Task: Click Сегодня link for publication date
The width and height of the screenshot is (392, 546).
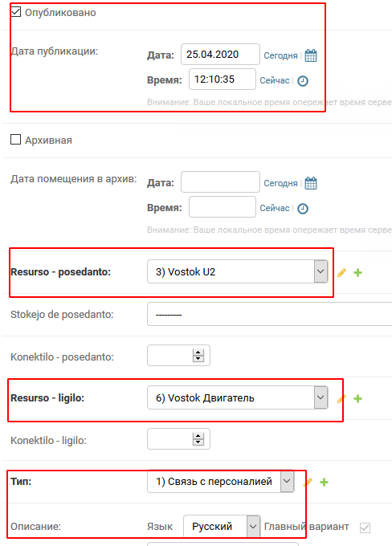Action: [x=280, y=55]
